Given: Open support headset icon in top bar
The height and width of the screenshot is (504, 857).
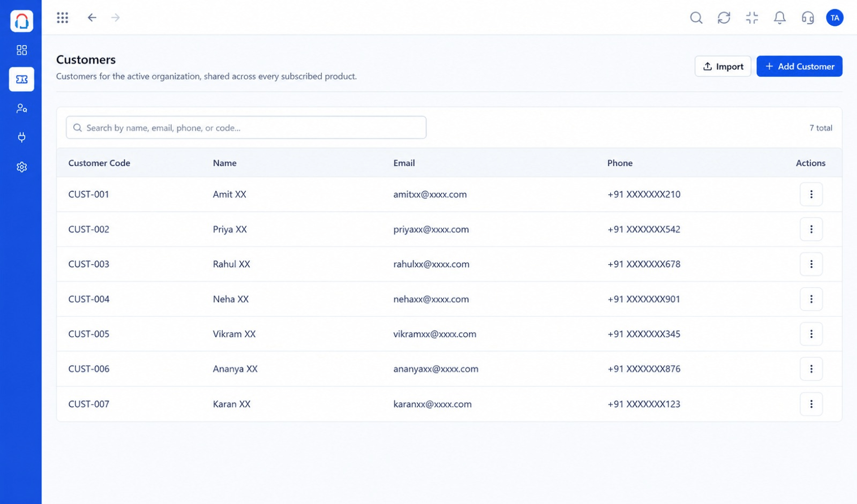Looking at the screenshot, I should tap(808, 18).
